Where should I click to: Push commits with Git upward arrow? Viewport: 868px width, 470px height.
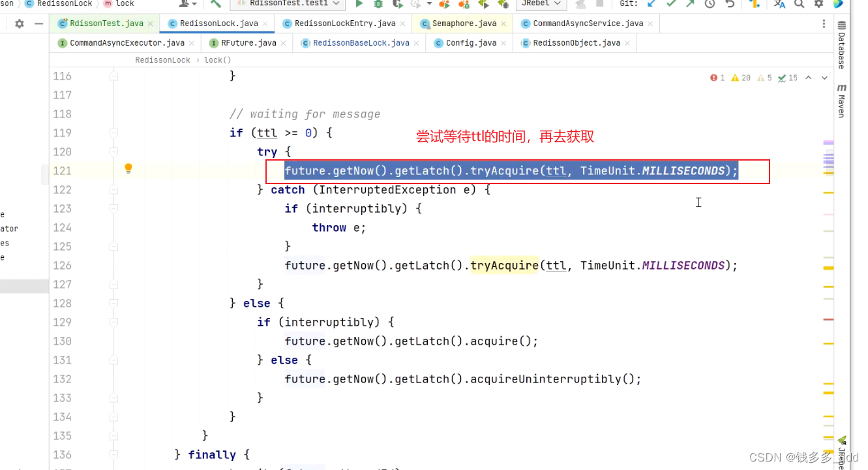coord(690,4)
